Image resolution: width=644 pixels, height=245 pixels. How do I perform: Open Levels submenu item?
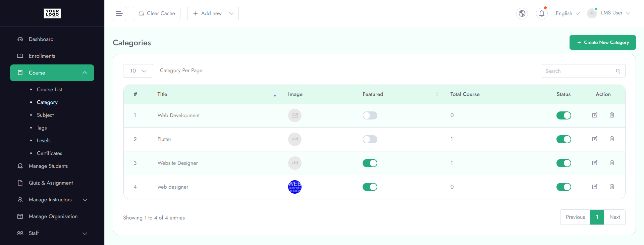(x=44, y=141)
